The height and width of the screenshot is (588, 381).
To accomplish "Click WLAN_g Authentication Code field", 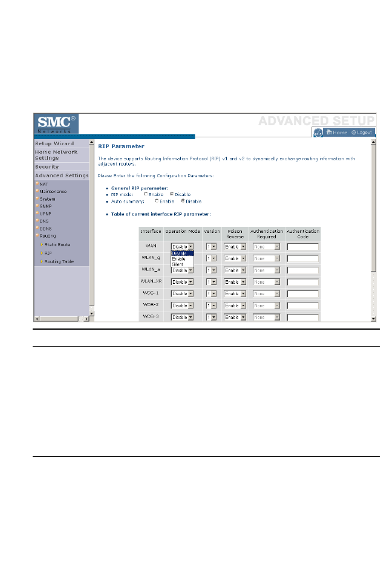I will [x=303, y=258].
